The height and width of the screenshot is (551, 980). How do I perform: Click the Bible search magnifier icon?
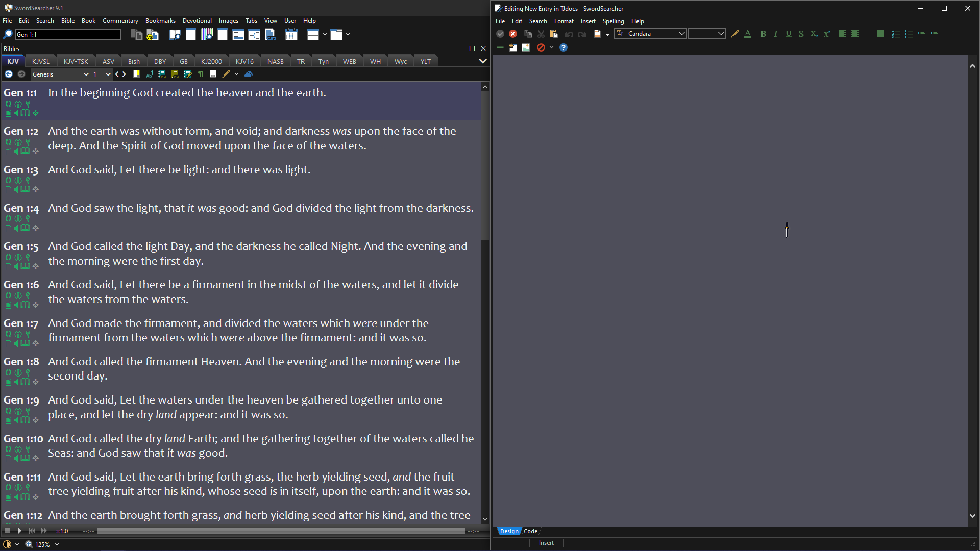[8, 34]
